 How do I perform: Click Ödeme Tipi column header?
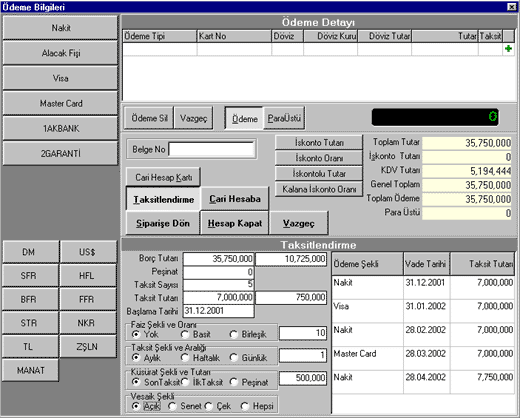160,36
